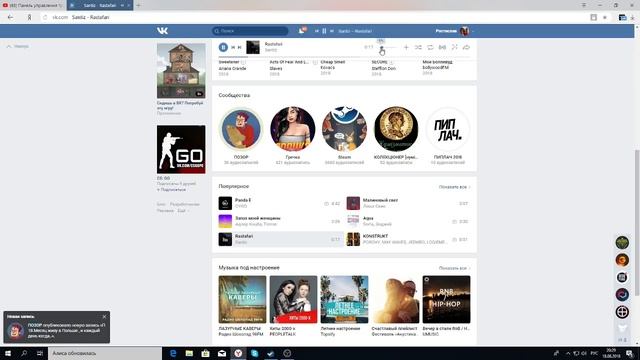
Task: Seek on the track progress bar
Action: 344,57
